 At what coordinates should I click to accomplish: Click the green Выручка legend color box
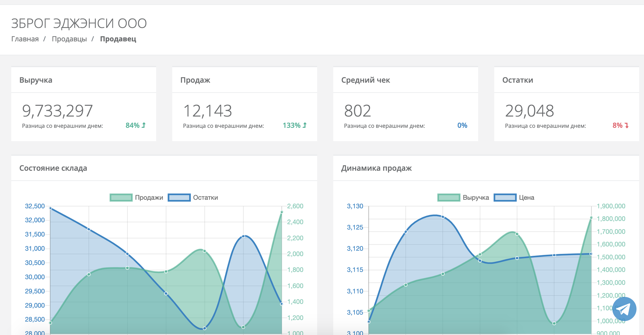pyautogui.click(x=449, y=198)
